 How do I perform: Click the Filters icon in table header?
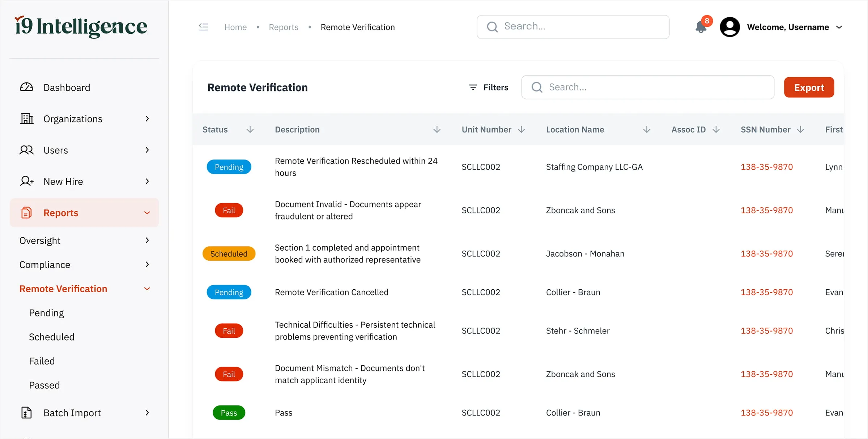pos(473,87)
